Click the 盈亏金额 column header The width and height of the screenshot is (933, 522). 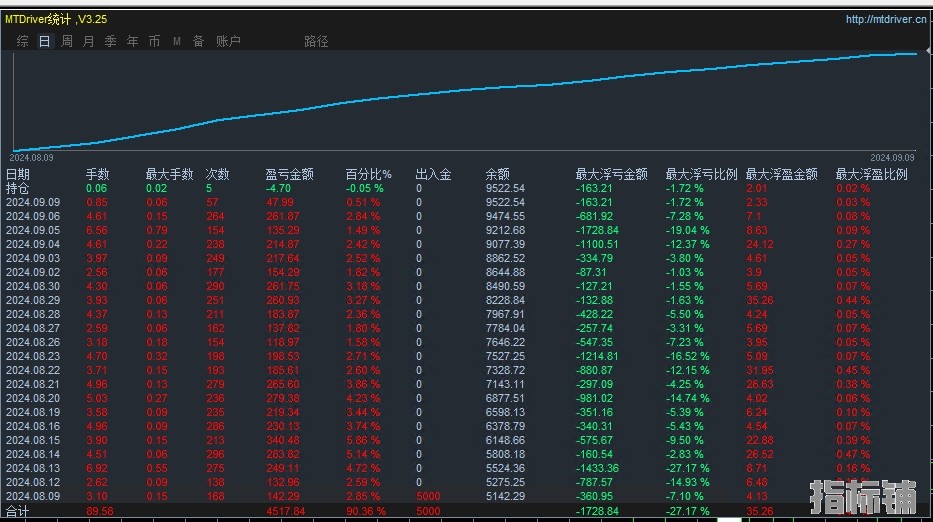coord(289,174)
